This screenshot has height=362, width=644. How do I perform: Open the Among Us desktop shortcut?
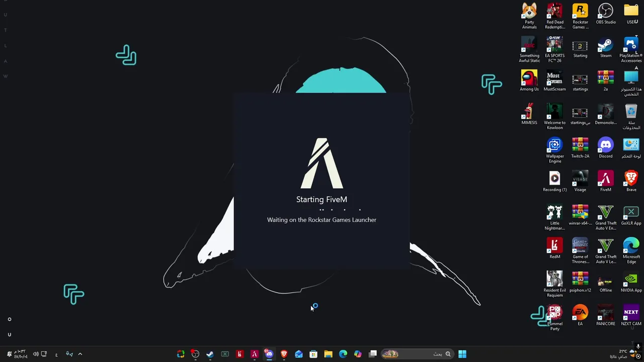(x=529, y=81)
